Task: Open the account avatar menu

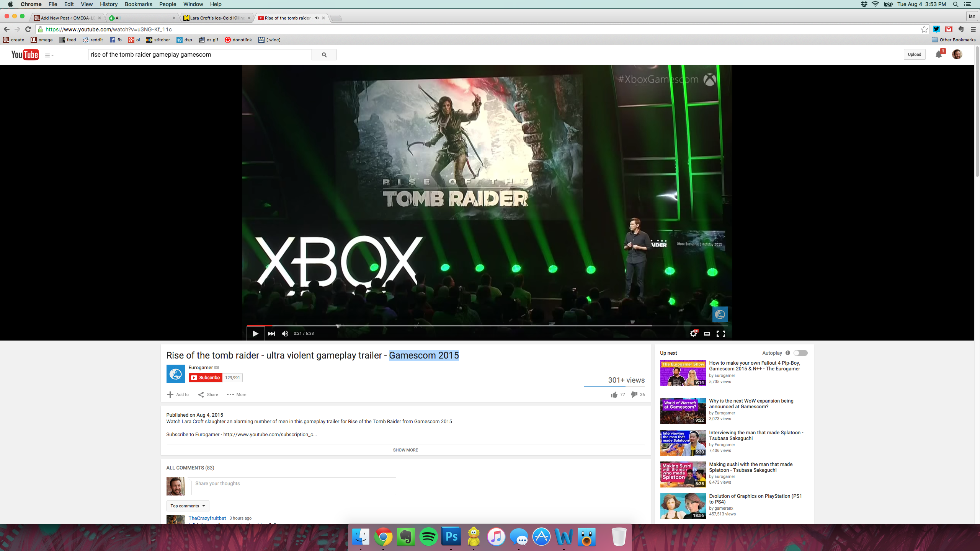Action: 957,54
